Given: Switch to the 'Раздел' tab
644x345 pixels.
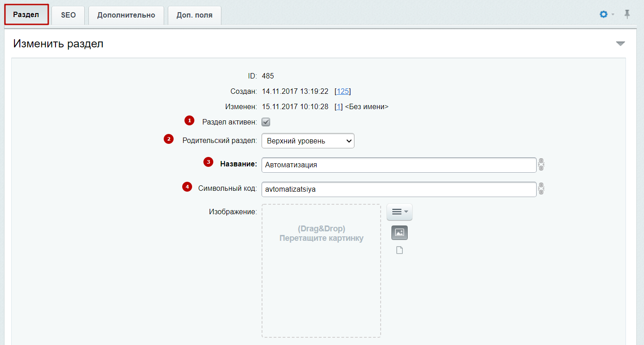Looking at the screenshot, I should (26, 14).
